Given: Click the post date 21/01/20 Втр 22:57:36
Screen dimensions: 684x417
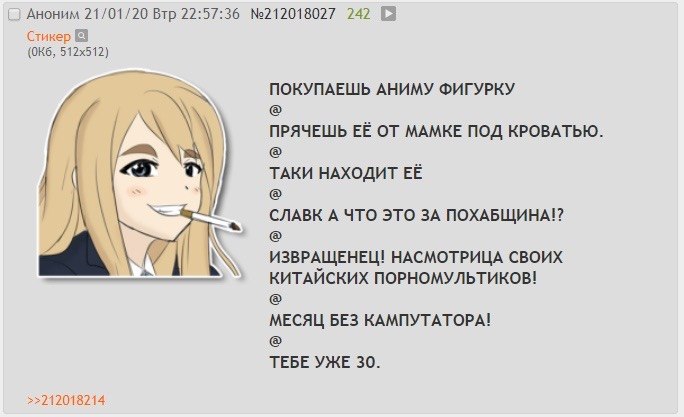Looking at the screenshot, I should tap(162, 14).
